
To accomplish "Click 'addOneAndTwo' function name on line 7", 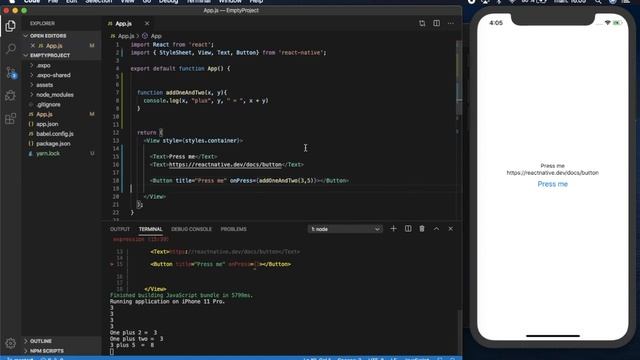I will pos(185,93).
